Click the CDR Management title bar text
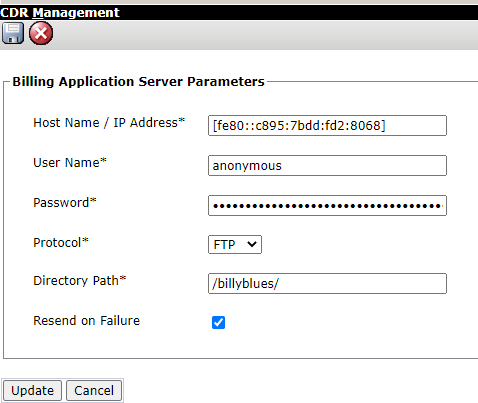This screenshot has height=403, width=478. pyautogui.click(x=60, y=13)
